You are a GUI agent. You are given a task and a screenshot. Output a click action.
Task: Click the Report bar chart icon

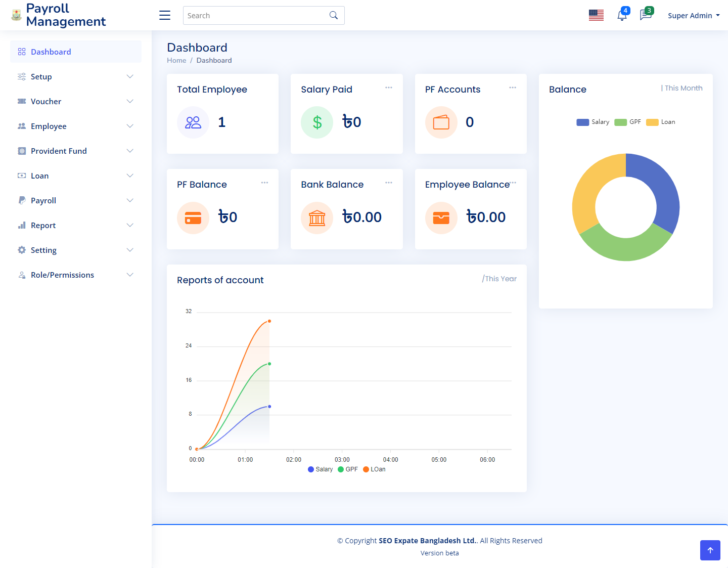pyautogui.click(x=22, y=225)
